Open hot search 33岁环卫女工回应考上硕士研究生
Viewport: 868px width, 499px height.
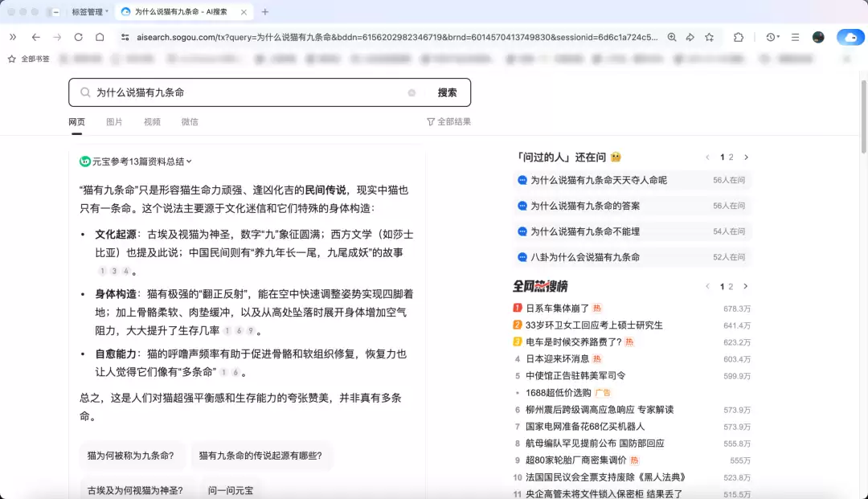[594, 325]
